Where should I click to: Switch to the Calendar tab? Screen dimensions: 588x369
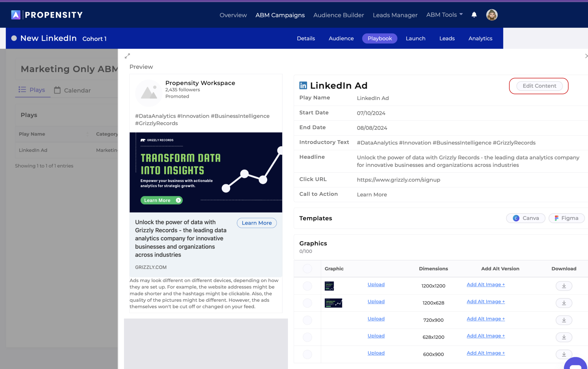click(x=72, y=90)
